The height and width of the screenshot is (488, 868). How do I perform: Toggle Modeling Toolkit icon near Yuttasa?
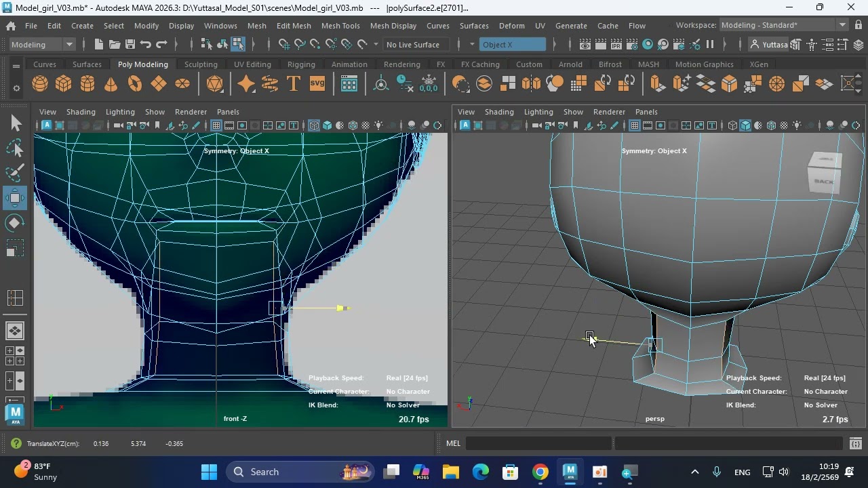tap(795, 45)
